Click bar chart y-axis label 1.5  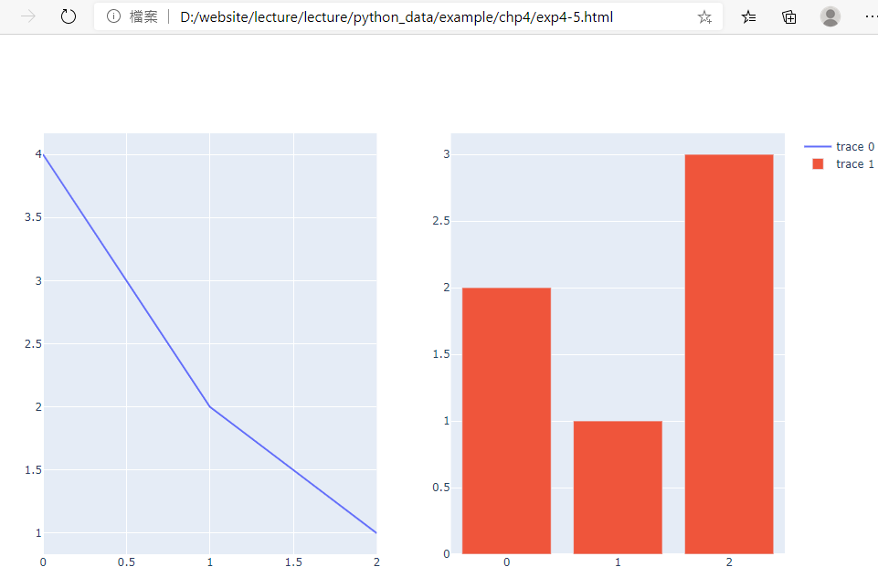tap(440, 354)
